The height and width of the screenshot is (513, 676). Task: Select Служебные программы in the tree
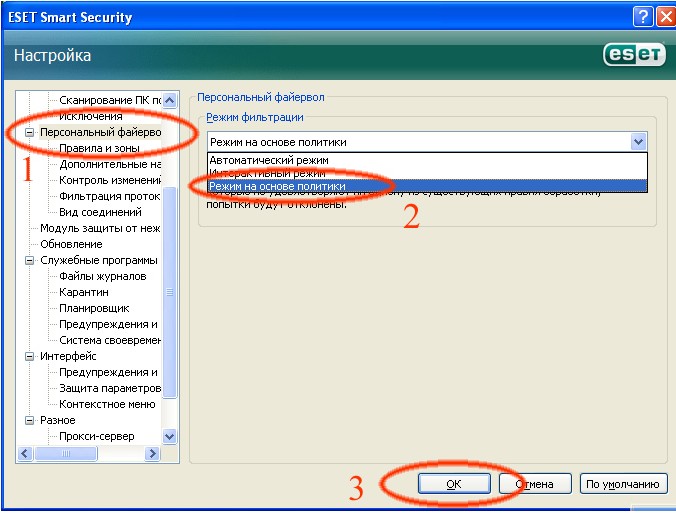pyautogui.click(x=99, y=260)
